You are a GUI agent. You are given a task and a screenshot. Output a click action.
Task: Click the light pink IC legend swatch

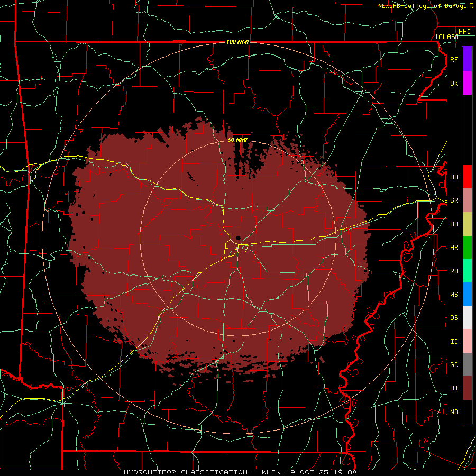[467, 341]
